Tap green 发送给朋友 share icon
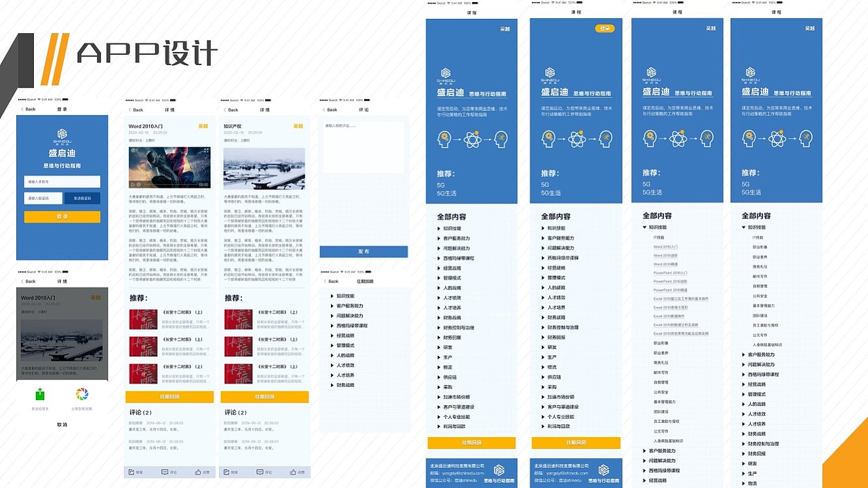 click(x=40, y=394)
